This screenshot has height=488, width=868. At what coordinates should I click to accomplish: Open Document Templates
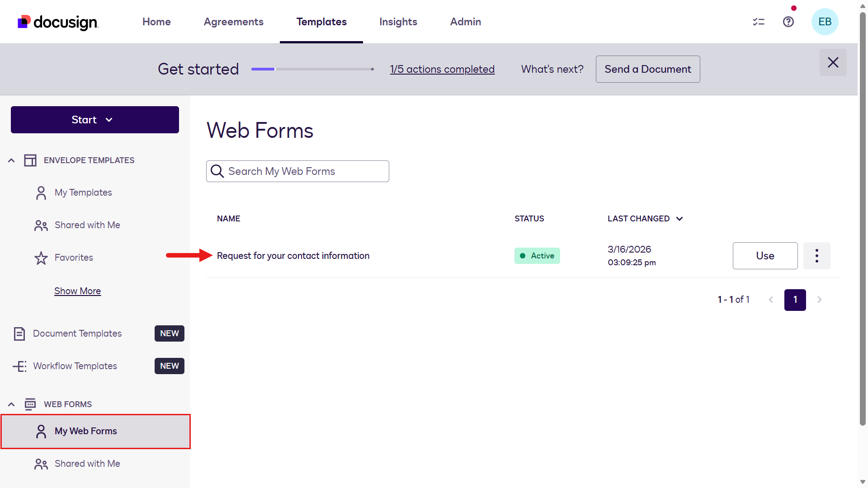click(77, 333)
